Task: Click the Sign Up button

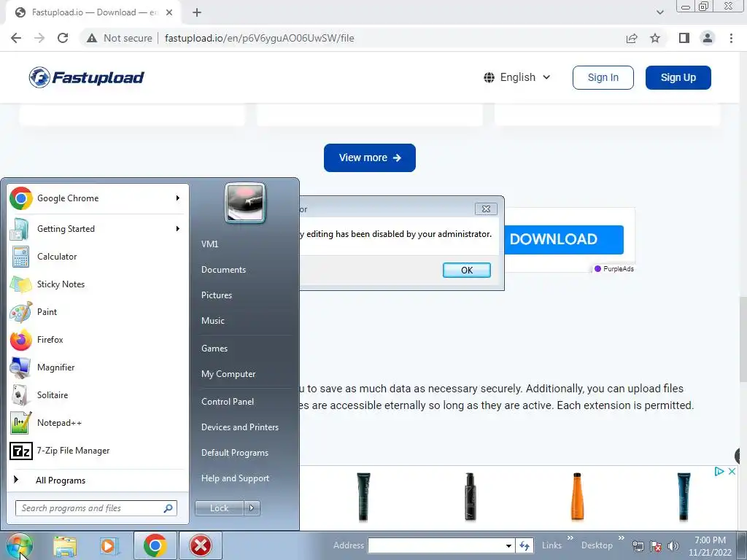Action: tap(678, 77)
